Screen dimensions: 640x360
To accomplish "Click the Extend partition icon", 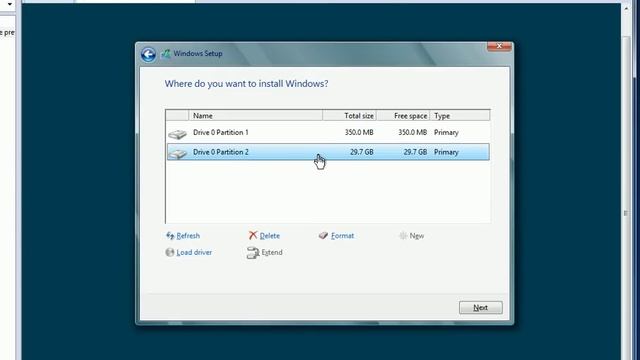I will pyautogui.click(x=253, y=253).
